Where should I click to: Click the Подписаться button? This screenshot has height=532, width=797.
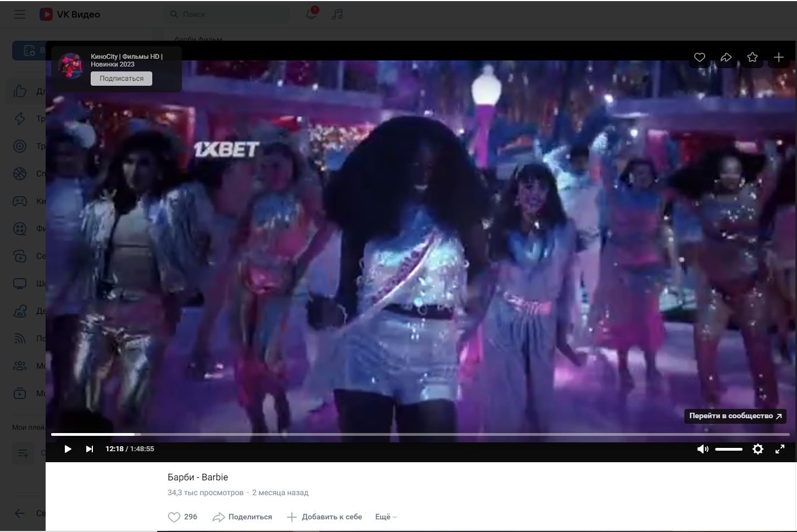[x=121, y=79]
